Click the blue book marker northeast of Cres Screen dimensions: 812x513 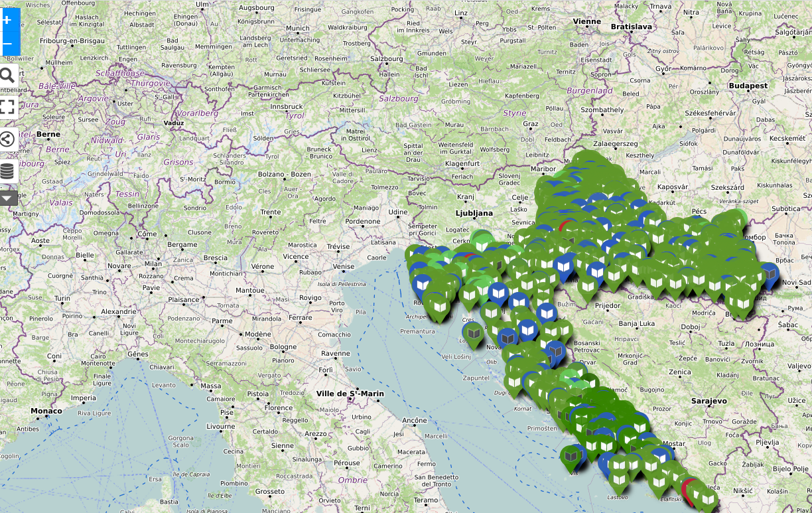[500, 292]
